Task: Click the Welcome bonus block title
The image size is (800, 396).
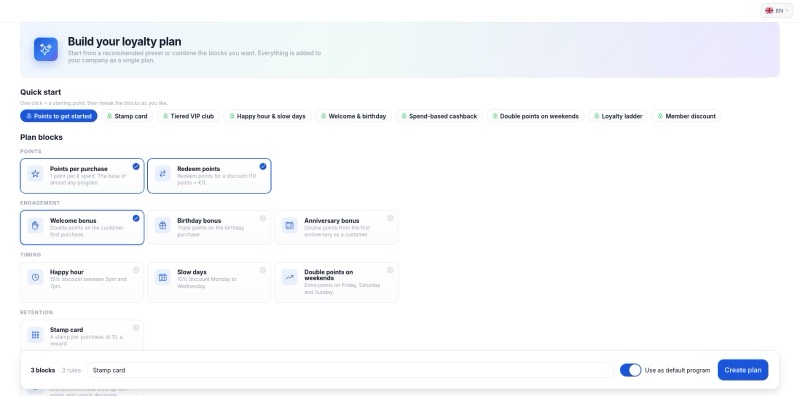Action: pos(73,220)
